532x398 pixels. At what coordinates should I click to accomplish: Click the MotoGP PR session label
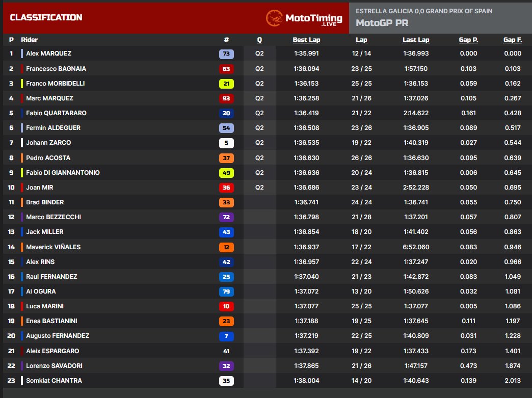point(382,23)
